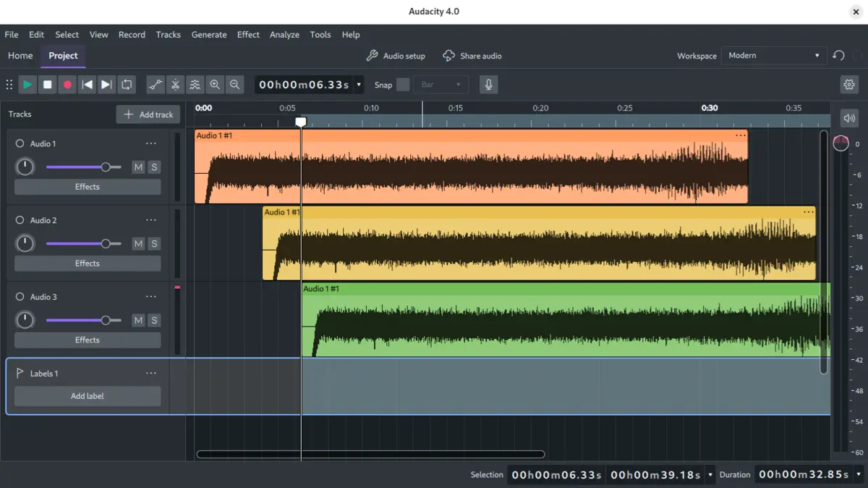Zoom in on the timeline

coord(215,85)
